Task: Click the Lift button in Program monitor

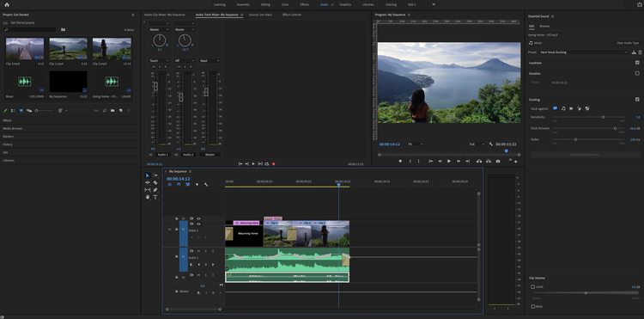Action: click(x=479, y=161)
